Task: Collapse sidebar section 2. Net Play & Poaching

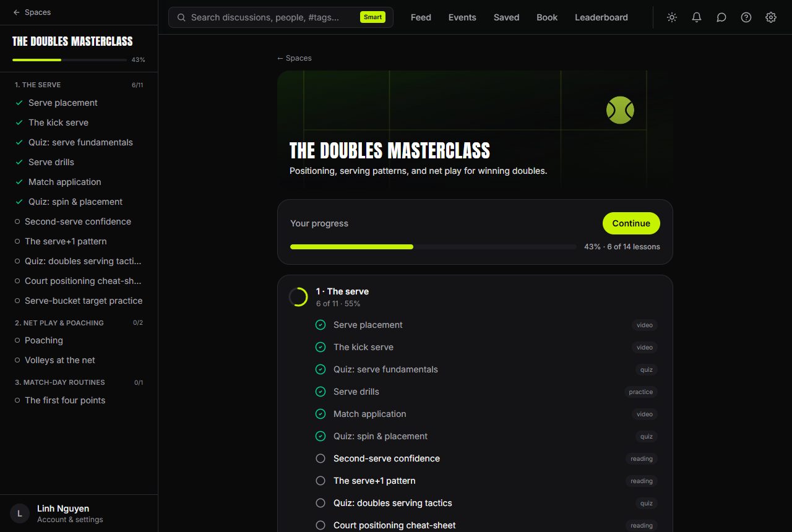Action: 79,323
